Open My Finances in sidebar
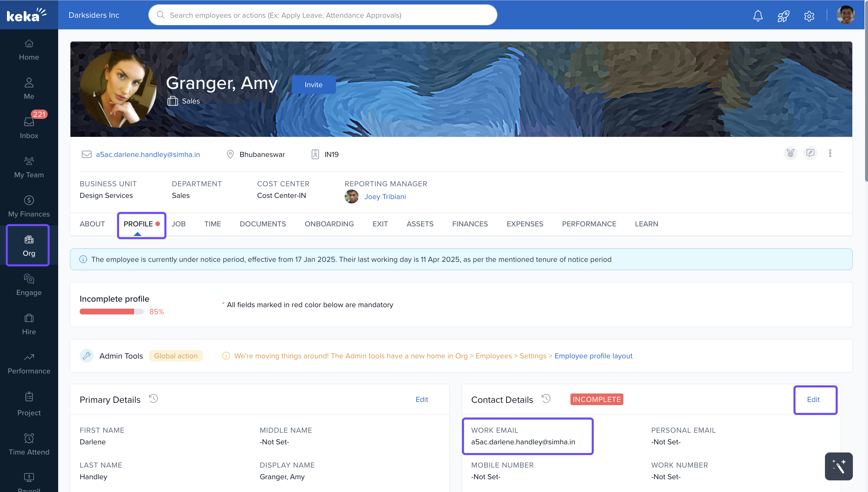The height and width of the screenshot is (492, 868). coord(29,206)
